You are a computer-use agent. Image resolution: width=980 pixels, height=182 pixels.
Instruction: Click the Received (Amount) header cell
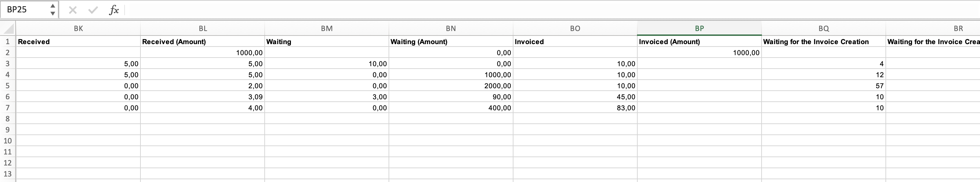tap(203, 41)
